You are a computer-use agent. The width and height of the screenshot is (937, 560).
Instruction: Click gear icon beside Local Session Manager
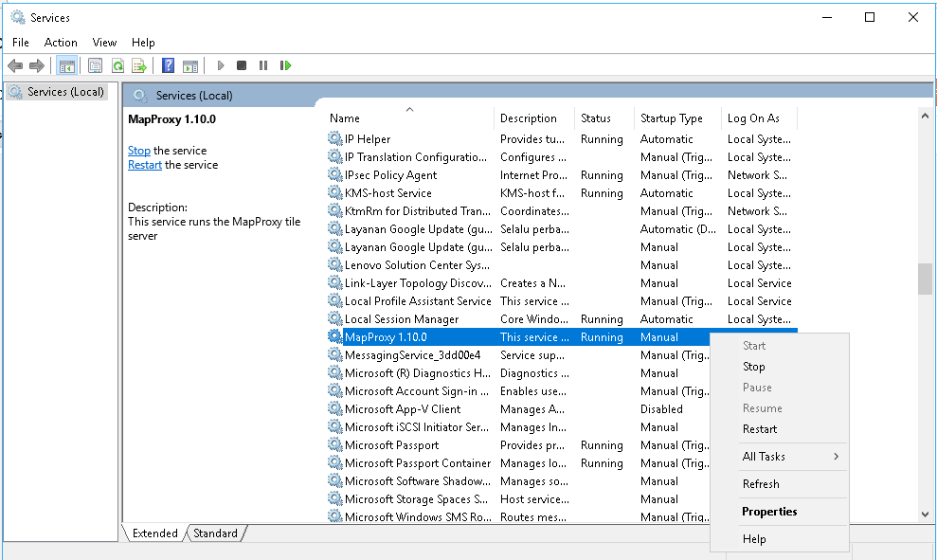click(335, 318)
